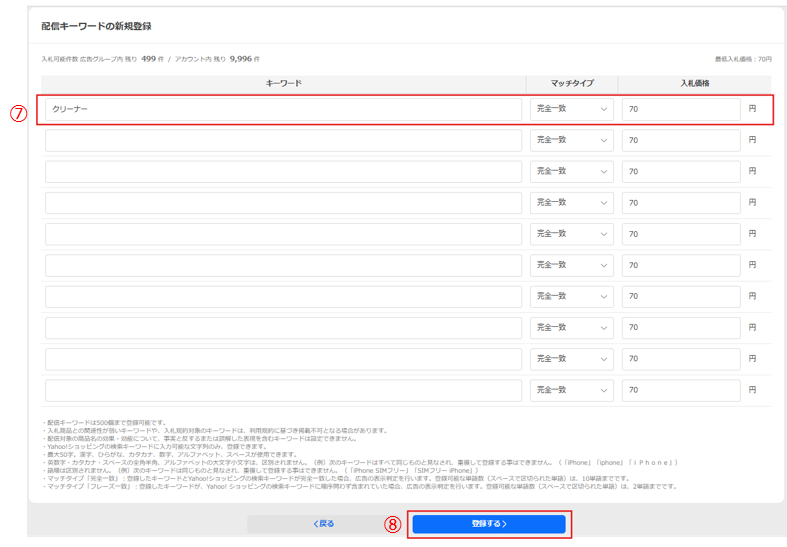Click the 戻る back button

(x=324, y=524)
